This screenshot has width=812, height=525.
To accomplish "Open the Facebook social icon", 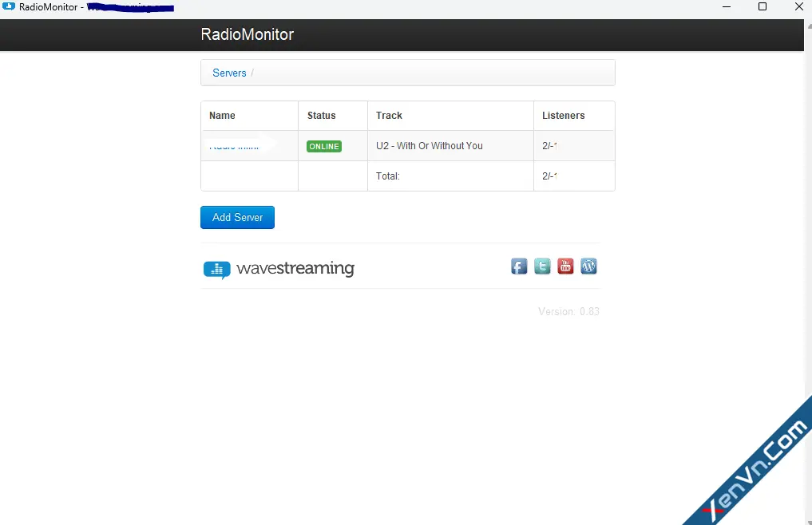I will [x=519, y=266].
